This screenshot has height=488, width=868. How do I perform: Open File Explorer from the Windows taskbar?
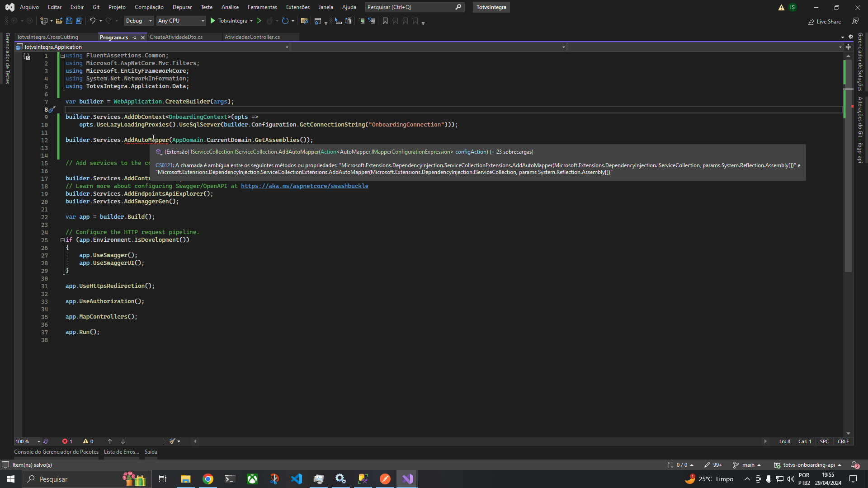click(x=186, y=479)
